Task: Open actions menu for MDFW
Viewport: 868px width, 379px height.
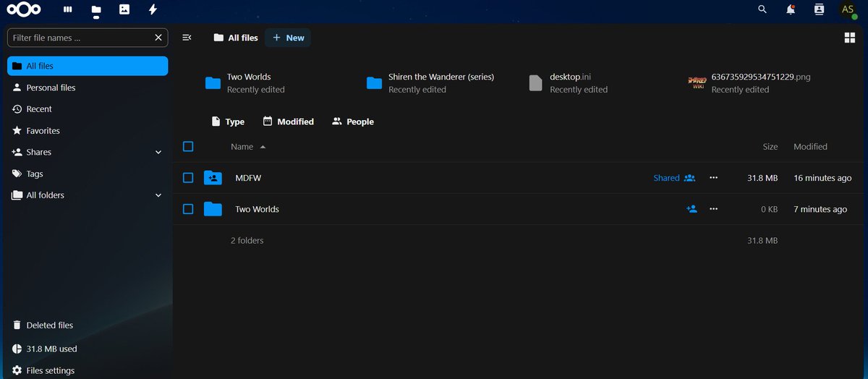Action: coord(714,178)
